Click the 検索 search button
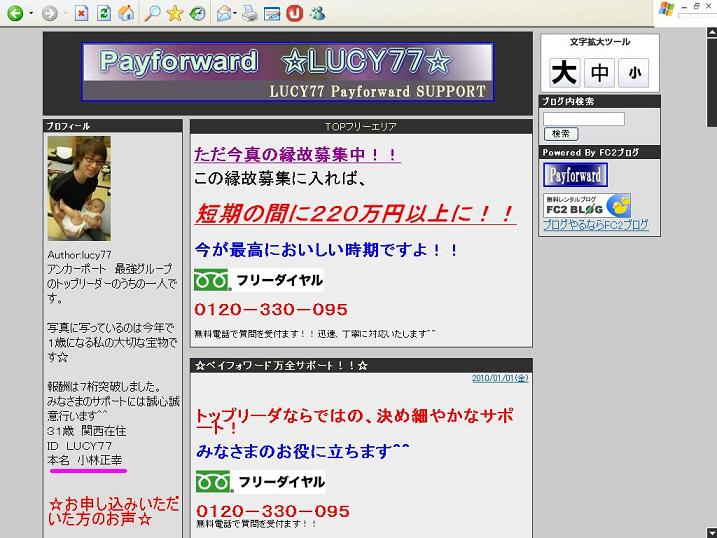This screenshot has width=717, height=538. coord(561,134)
